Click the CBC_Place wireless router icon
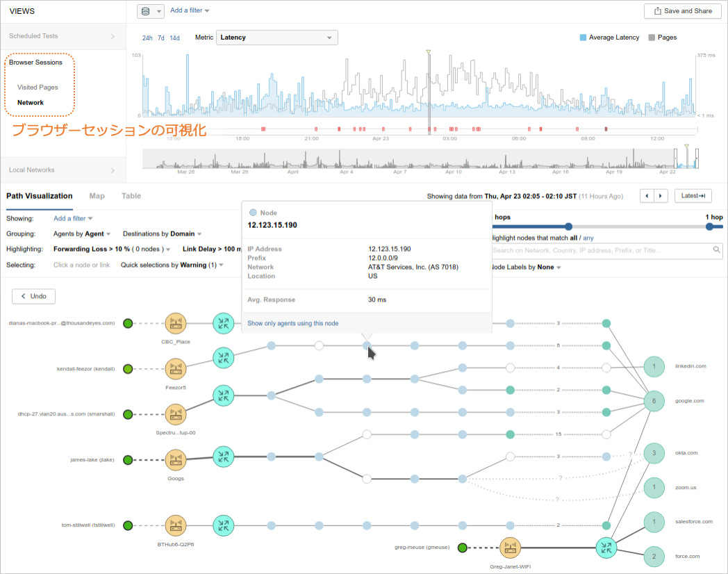 176,323
